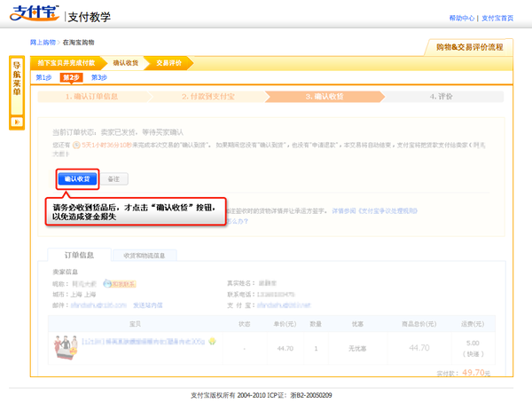Click the 网上购物 breadcrumb link

coord(45,42)
